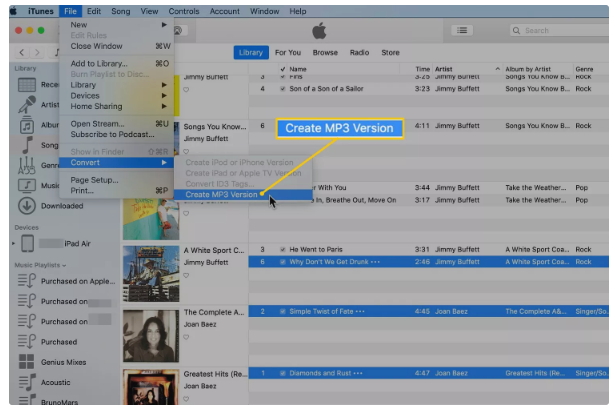615x411 pixels.
Task: Open the iTunes application menu
Action: (41, 11)
